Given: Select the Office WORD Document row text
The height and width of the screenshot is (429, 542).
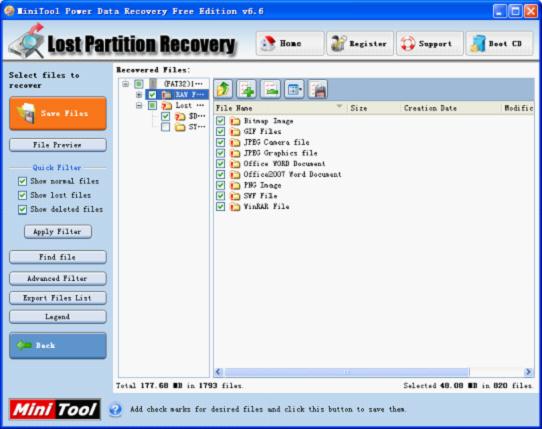Looking at the screenshot, I should (x=284, y=164).
